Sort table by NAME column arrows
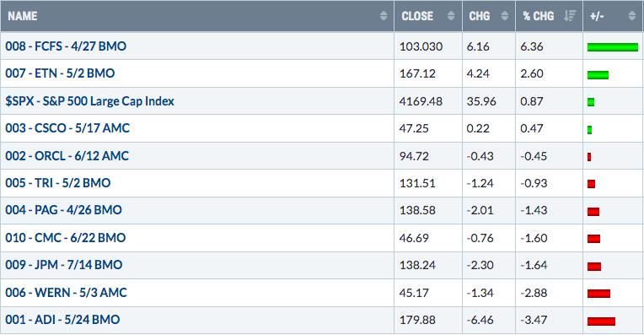644x335 pixels. coord(384,16)
